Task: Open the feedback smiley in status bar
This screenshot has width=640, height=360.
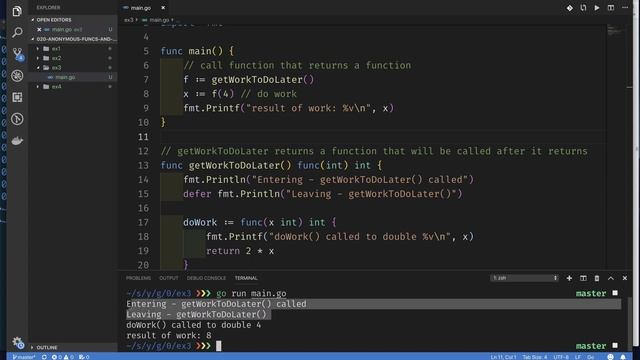Action: pos(610,357)
